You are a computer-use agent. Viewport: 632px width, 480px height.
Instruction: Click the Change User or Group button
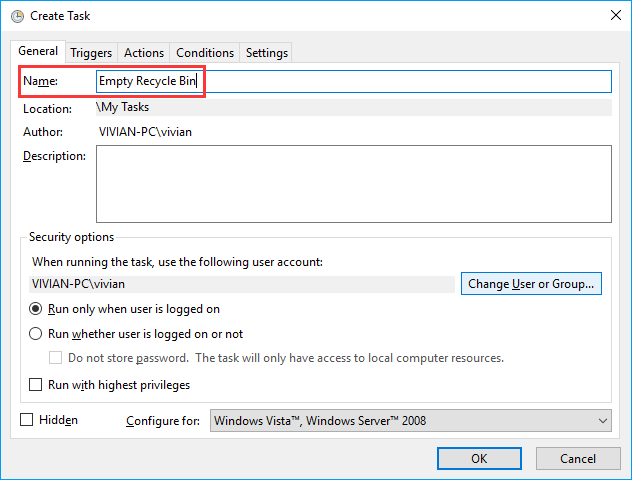point(531,284)
